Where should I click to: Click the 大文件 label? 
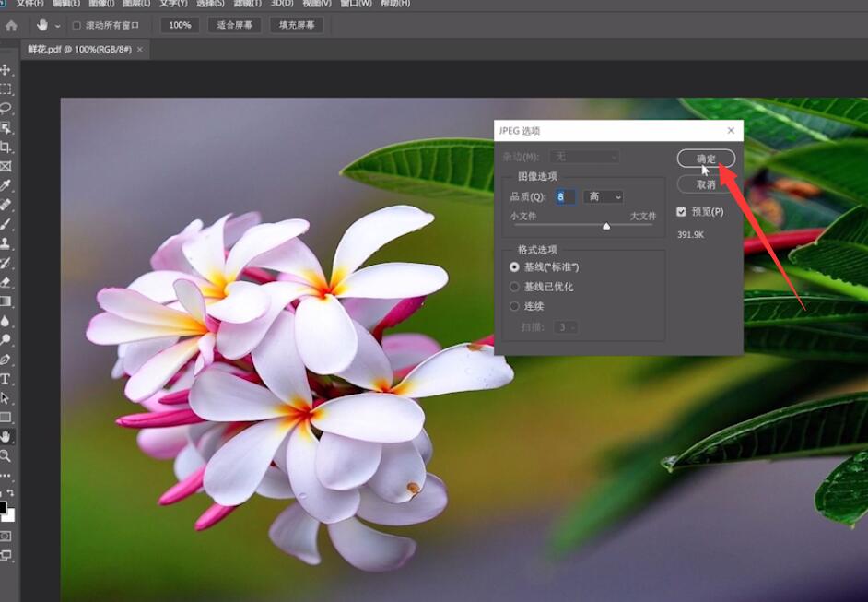642,216
